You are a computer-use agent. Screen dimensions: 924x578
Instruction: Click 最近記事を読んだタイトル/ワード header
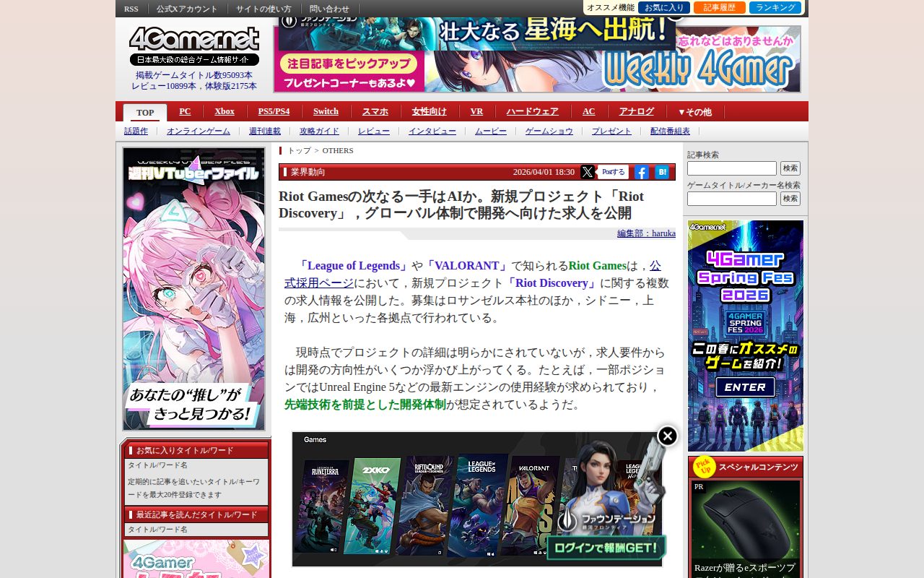[196, 514]
